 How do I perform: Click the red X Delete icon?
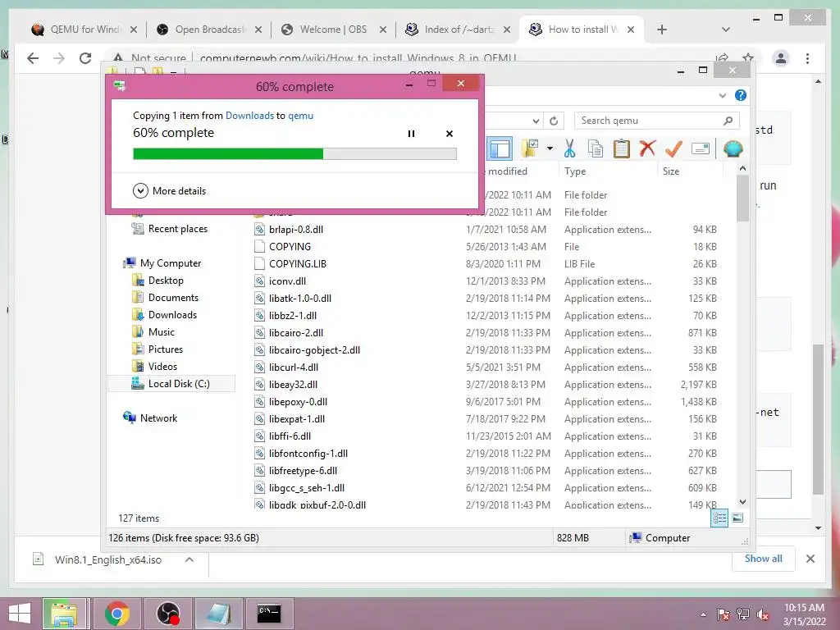tap(647, 148)
